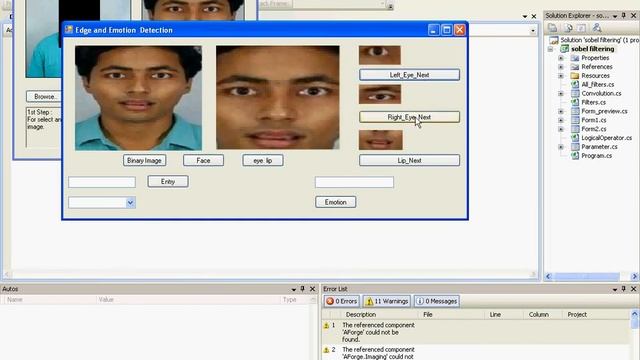The height and width of the screenshot is (360, 640).
Task: Expand the Form_preview.cs node
Action: 561,111
